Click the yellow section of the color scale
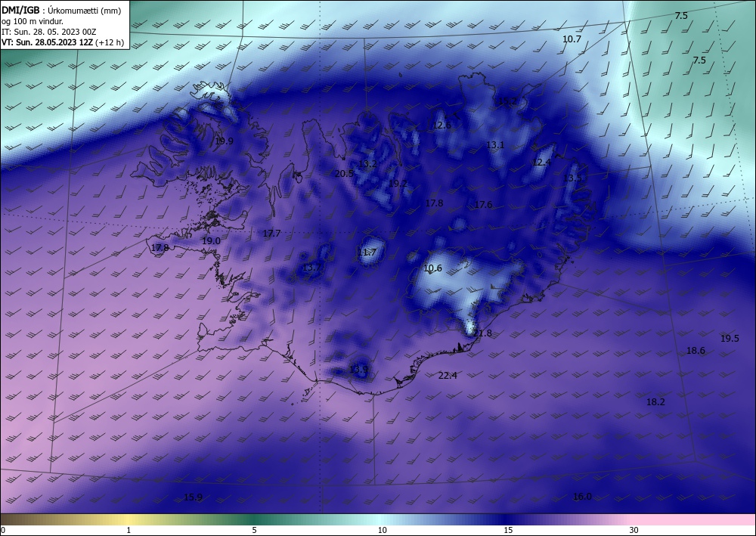This screenshot has width=756, height=536. (x=128, y=519)
